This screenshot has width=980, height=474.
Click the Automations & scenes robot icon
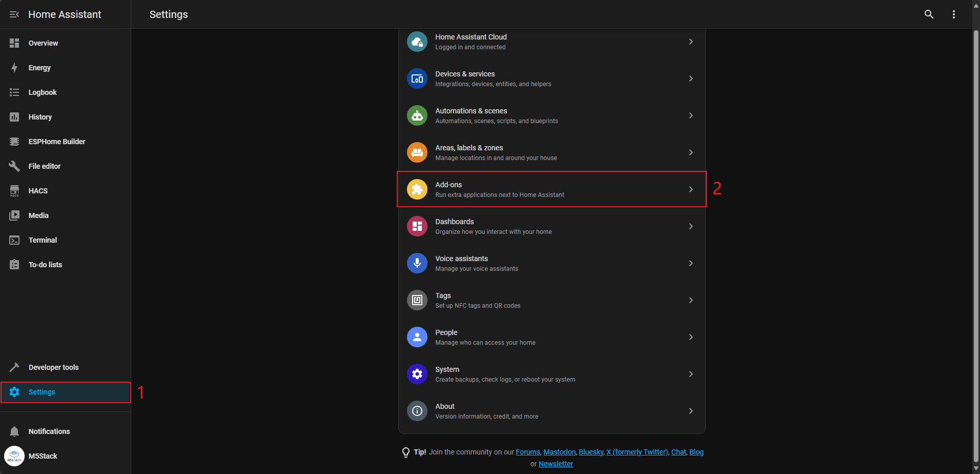tap(417, 115)
